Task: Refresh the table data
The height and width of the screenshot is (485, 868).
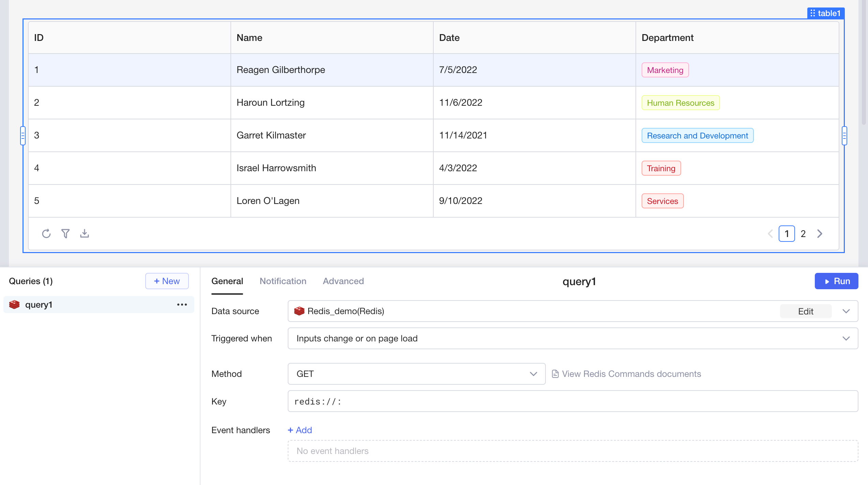Action: click(46, 233)
